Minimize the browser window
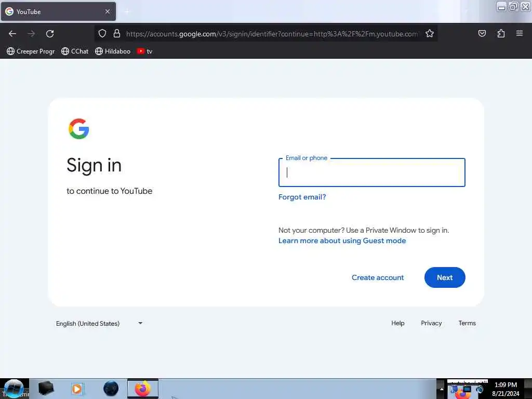The image size is (532, 399). (501, 6)
